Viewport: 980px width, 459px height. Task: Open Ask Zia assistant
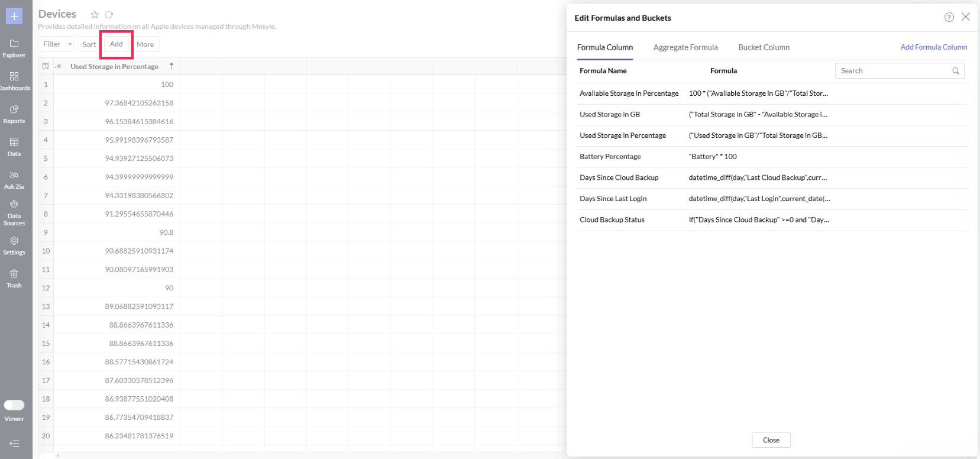point(14,180)
